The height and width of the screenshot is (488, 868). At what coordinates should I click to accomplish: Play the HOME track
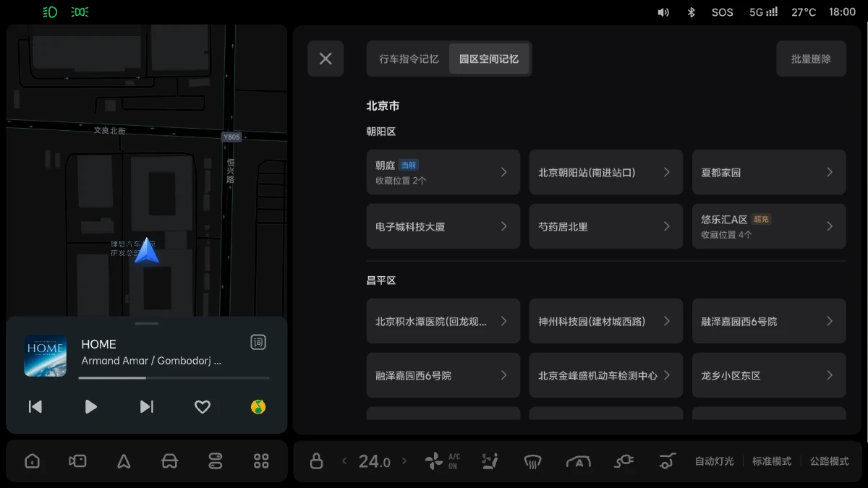coord(90,407)
